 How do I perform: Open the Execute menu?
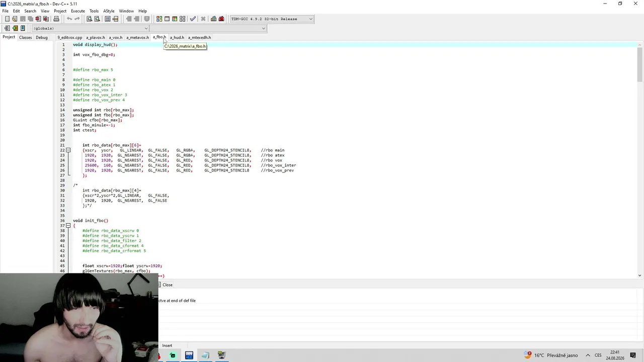(78, 11)
